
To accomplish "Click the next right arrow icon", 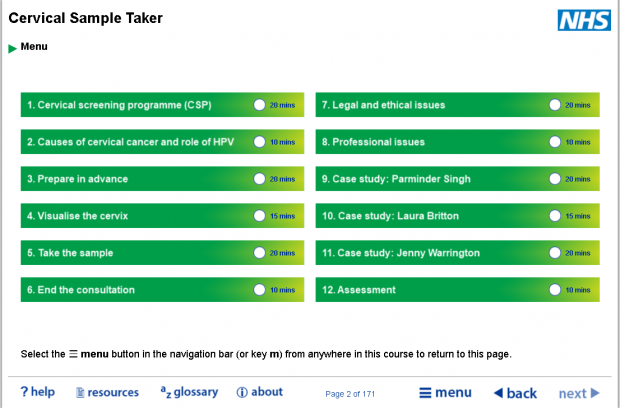I will click(595, 393).
